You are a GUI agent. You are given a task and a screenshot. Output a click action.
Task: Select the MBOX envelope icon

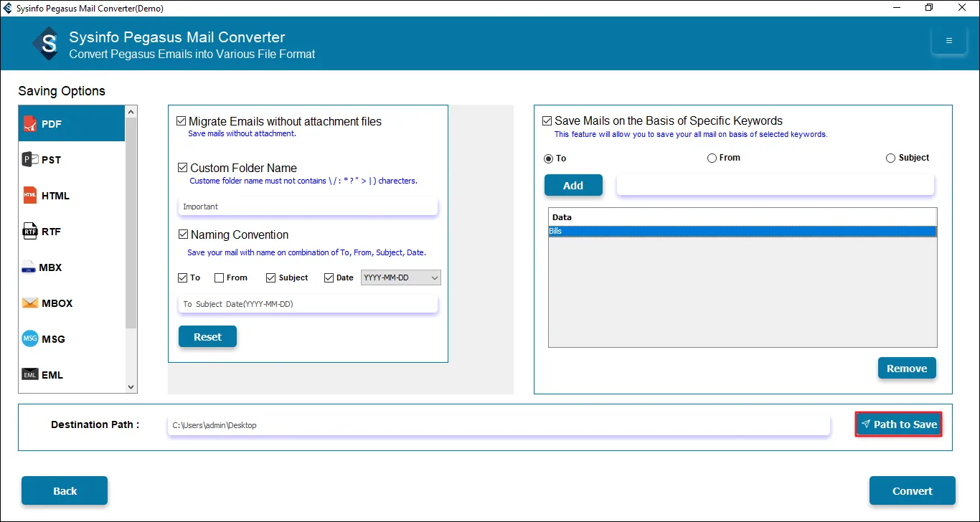pos(30,303)
